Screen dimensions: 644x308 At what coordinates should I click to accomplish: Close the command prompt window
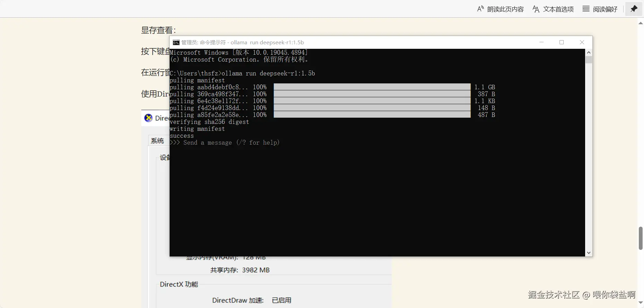coord(582,42)
